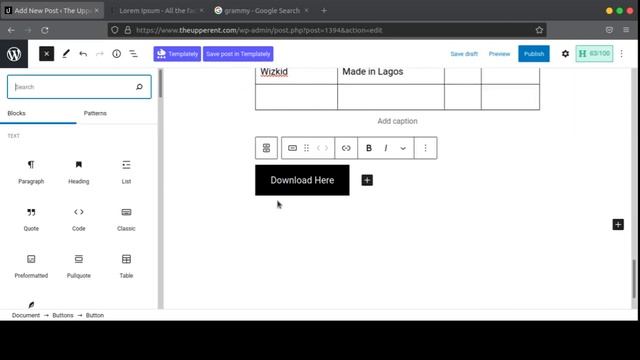Open a new browser tab

tap(324, 11)
